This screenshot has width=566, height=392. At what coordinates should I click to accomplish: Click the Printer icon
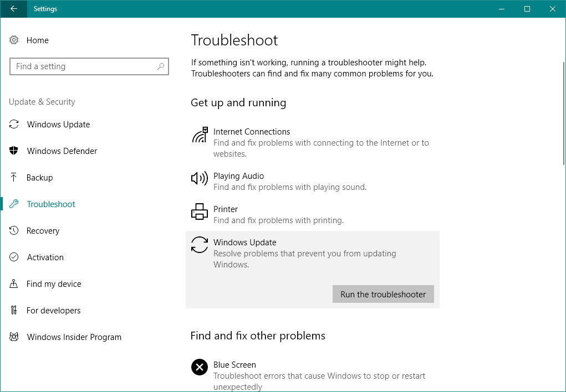(x=199, y=212)
